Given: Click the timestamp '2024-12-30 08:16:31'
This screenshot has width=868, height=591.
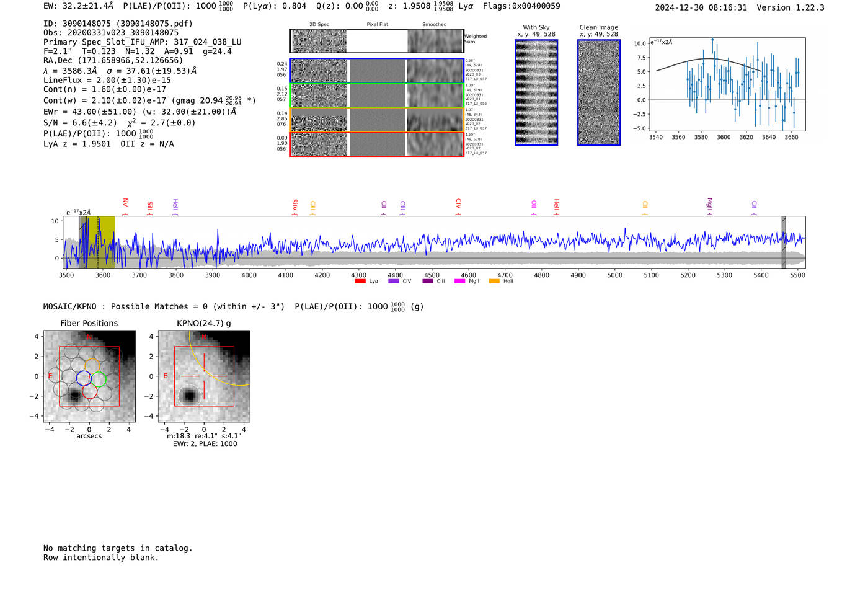Looking at the screenshot, I should (x=701, y=7).
